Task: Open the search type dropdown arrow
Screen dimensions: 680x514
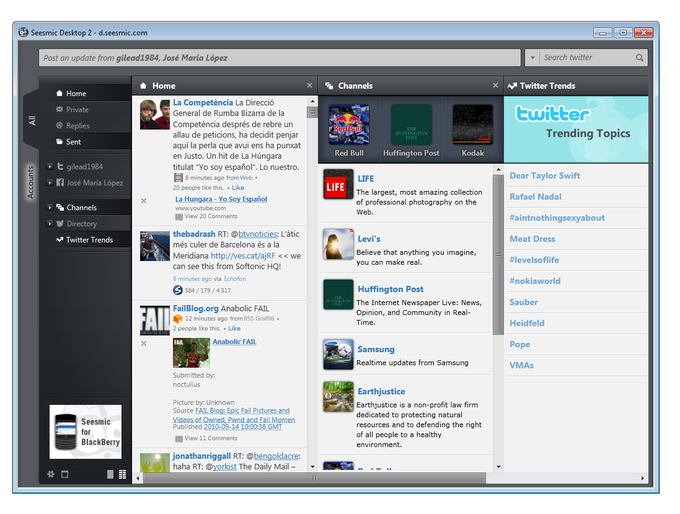Action: point(533,57)
